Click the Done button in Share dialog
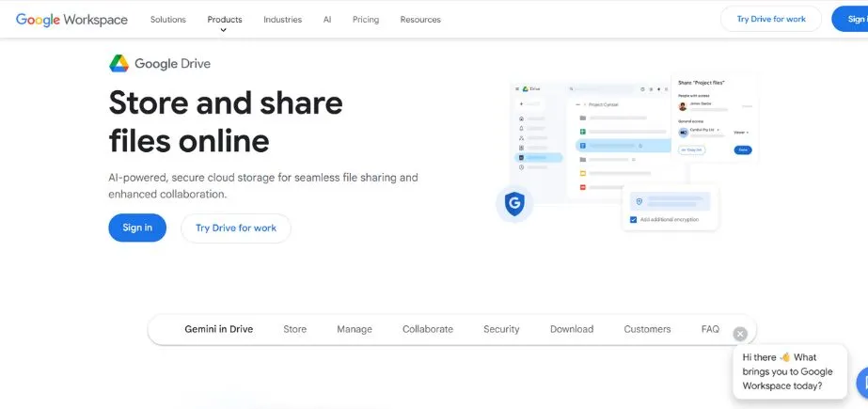This screenshot has height=409, width=868. [743, 150]
